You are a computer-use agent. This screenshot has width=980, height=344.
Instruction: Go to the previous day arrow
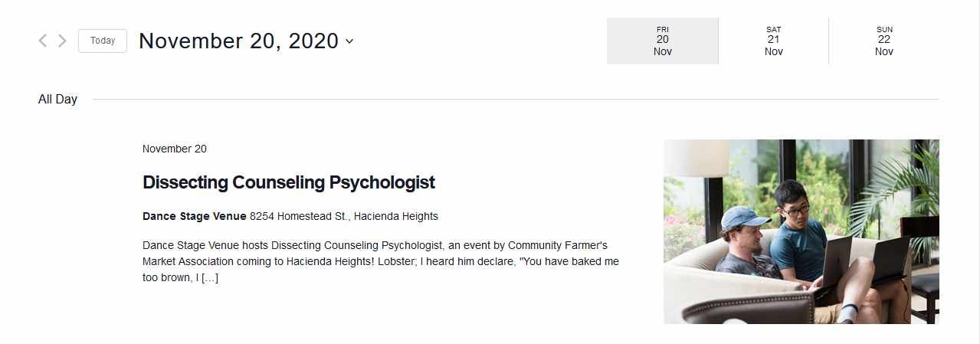[x=43, y=41]
